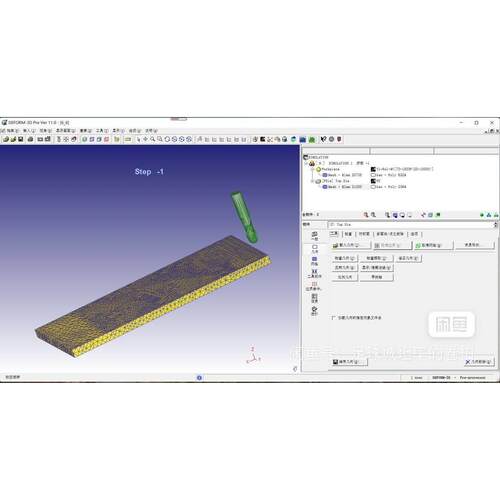500x500 pixels.
Task: Open the last menu (Help) in the menu bar
Action: tap(151, 131)
